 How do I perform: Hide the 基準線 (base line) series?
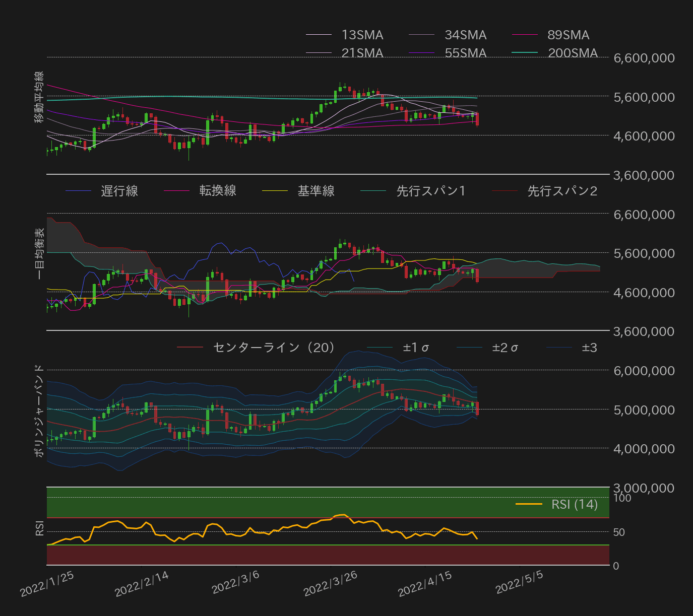317,191
